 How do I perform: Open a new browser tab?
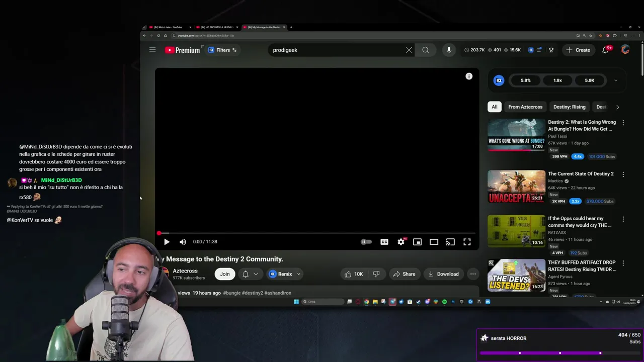point(291,27)
